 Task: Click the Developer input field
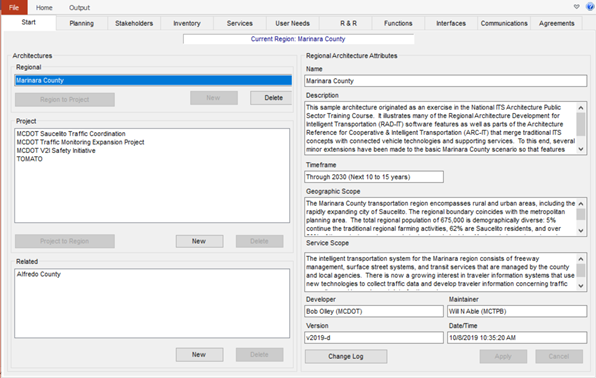coord(374,311)
